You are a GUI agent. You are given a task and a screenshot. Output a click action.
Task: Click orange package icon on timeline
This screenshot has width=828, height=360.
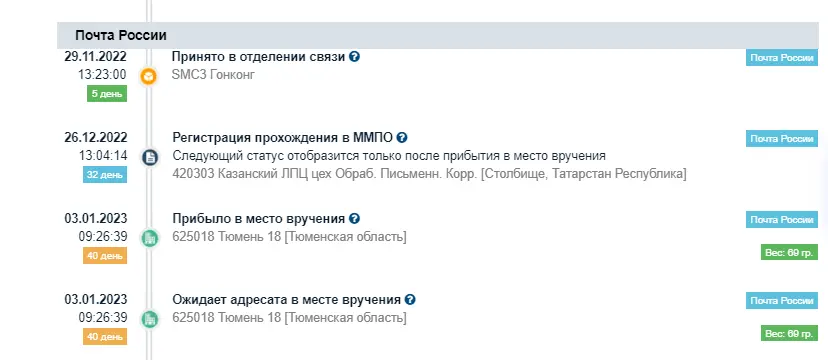(149, 77)
